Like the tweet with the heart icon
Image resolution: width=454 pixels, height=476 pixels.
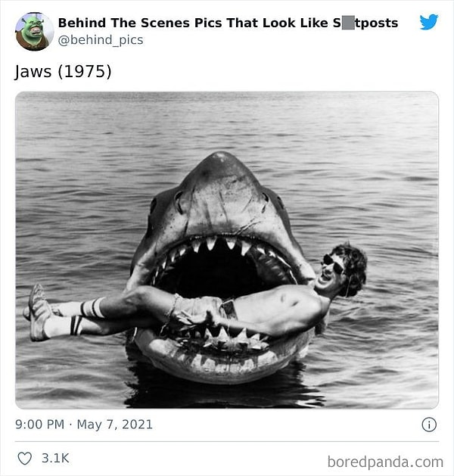click(25, 458)
